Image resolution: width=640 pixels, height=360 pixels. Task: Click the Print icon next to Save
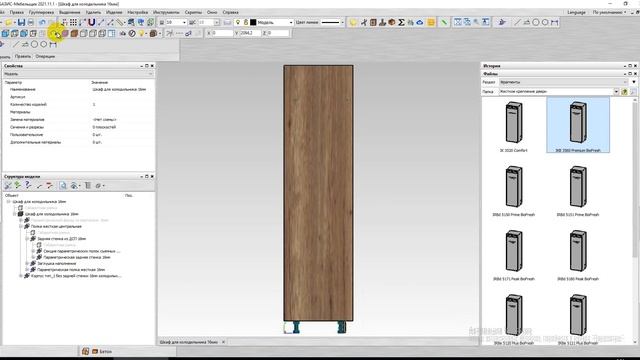pyautogui.click(x=31, y=22)
